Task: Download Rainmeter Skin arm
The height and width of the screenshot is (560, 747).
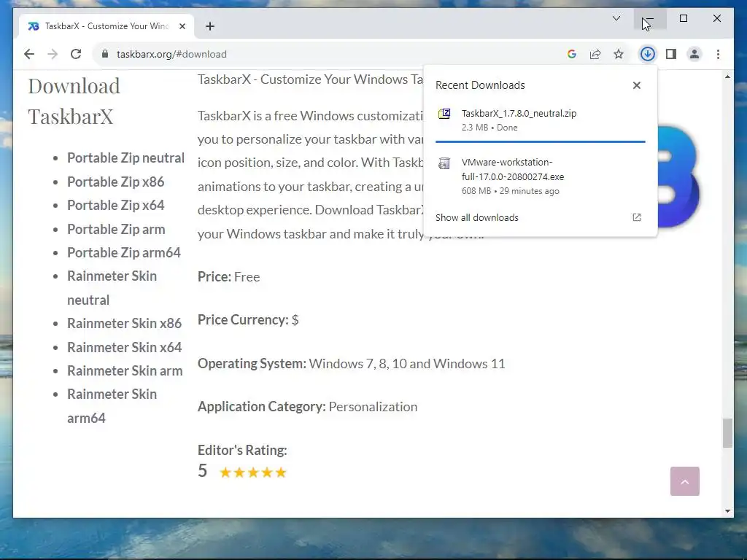Action: pyautogui.click(x=125, y=370)
